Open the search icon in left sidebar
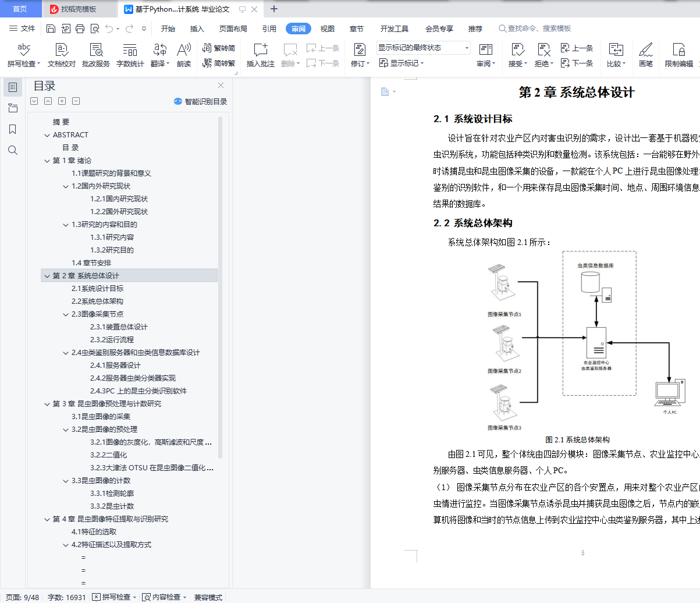The height and width of the screenshot is (603, 700). [13, 150]
